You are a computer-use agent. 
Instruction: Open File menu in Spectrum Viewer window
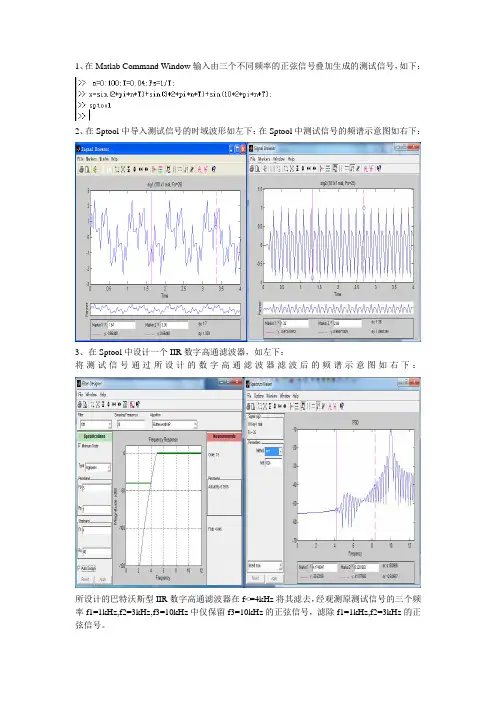(249, 396)
